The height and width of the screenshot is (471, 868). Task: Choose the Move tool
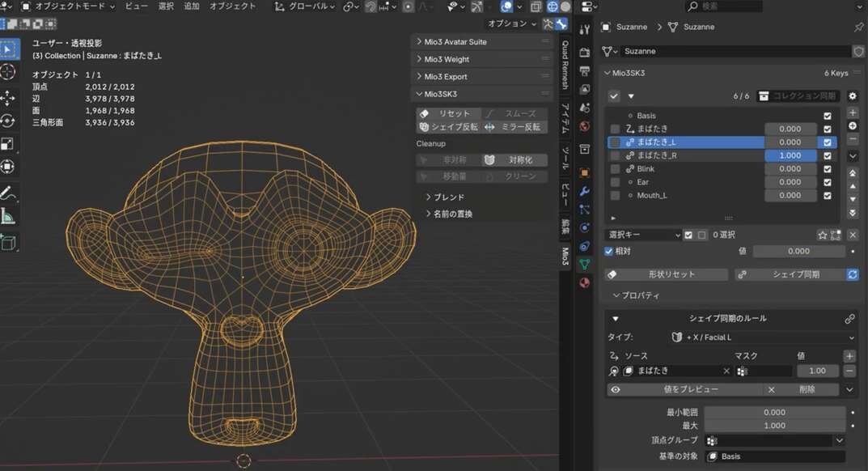8,99
